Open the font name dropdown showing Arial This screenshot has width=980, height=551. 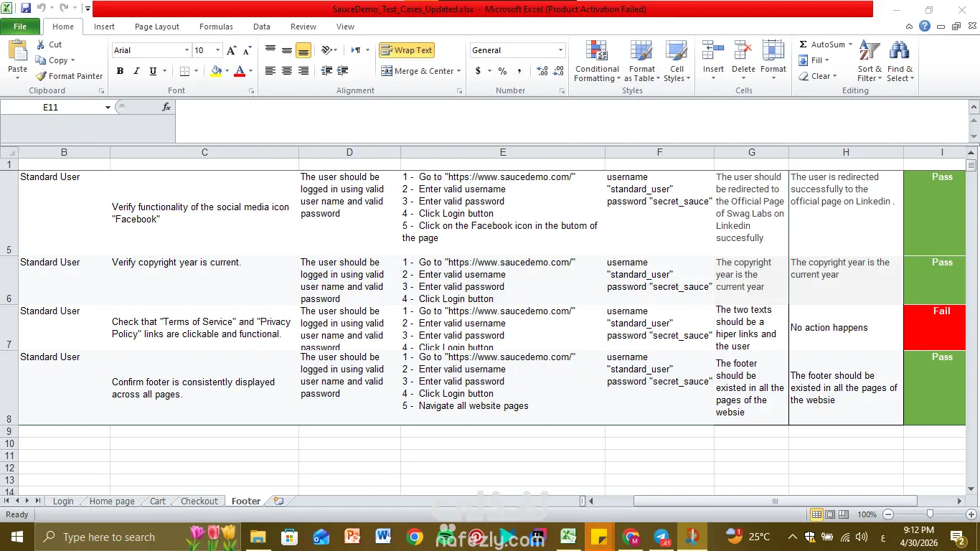(x=187, y=50)
